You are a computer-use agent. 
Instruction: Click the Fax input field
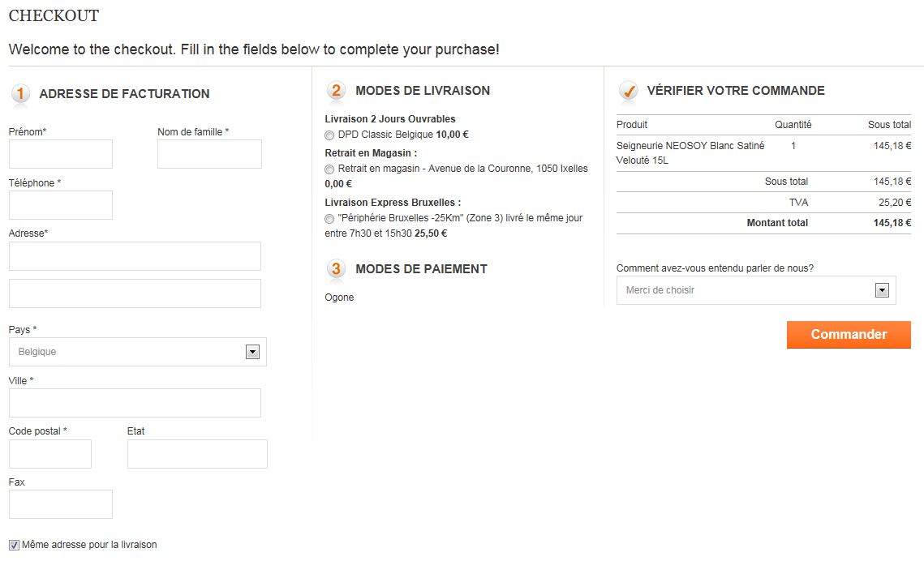coord(61,504)
